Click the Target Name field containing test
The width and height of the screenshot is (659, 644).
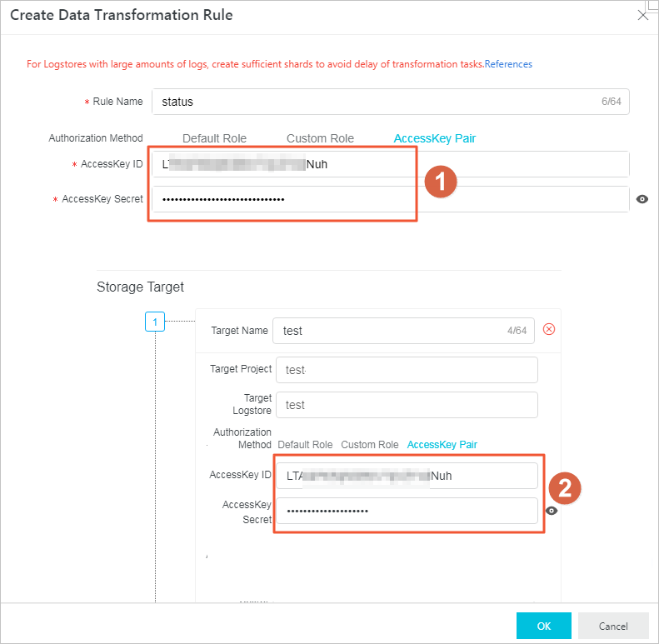403,331
